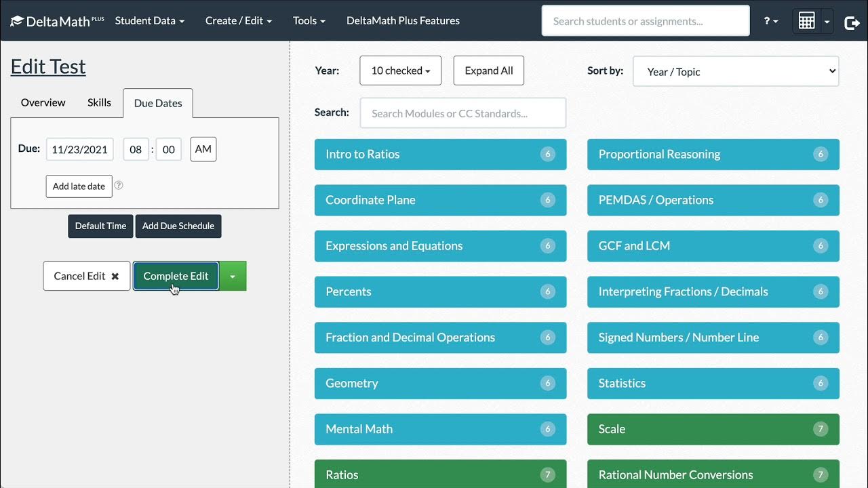Open the Sort by Year / Topic dropdown

pyautogui.click(x=736, y=71)
